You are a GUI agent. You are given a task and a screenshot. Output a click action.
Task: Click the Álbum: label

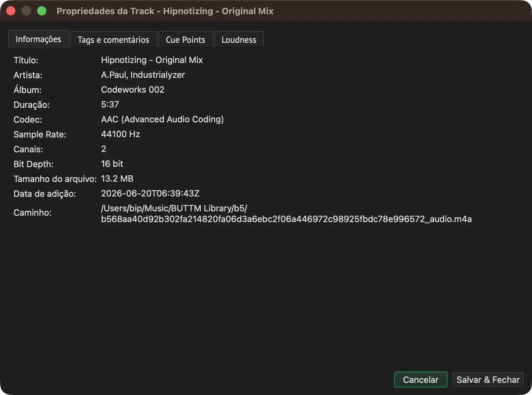click(28, 90)
